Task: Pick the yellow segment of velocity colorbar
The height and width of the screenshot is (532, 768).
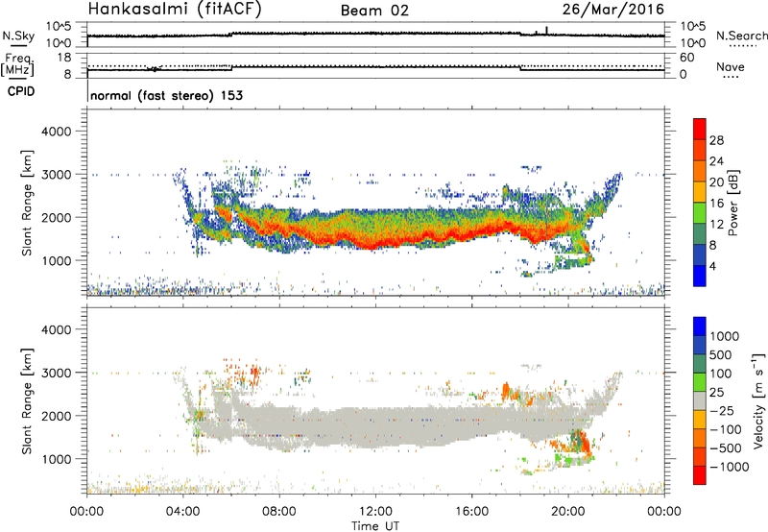Action: point(700,420)
